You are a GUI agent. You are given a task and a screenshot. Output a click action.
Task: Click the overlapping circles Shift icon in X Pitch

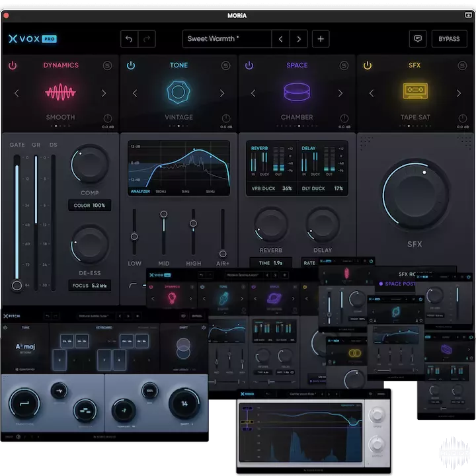[183, 348]
